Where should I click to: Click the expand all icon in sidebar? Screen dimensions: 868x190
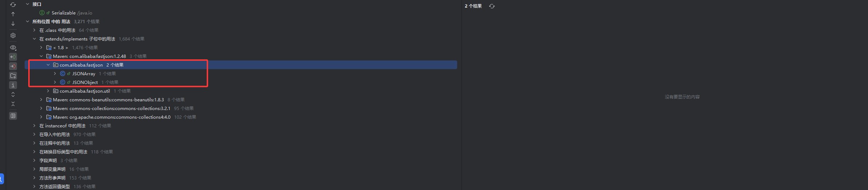13,94
